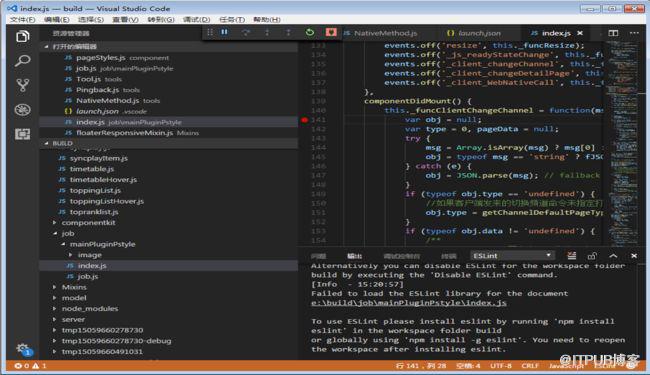Change the spaces indentation setting
The width and height of the screenshot is (650, 375).
click(468, 366)
